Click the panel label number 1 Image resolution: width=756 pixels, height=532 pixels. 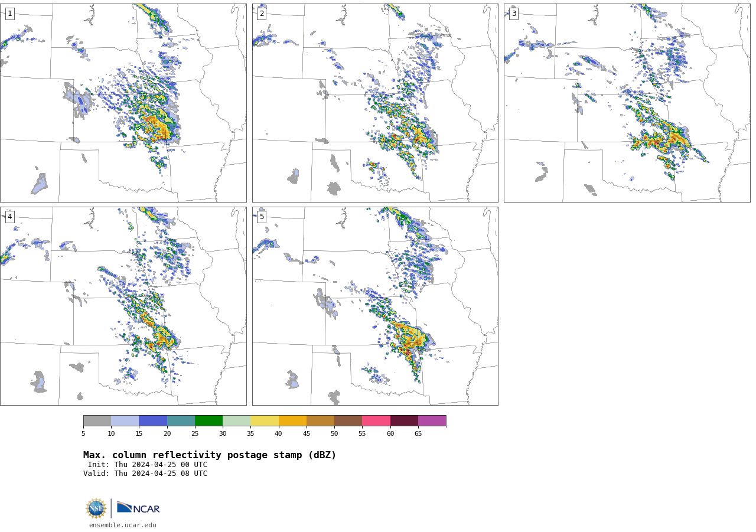9,14
